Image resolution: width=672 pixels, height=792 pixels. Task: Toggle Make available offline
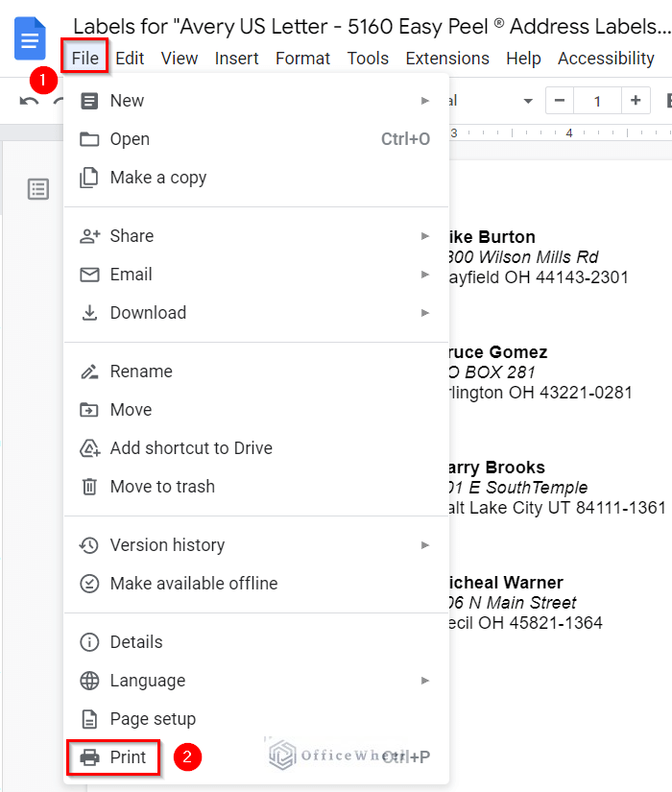[193, 584]
